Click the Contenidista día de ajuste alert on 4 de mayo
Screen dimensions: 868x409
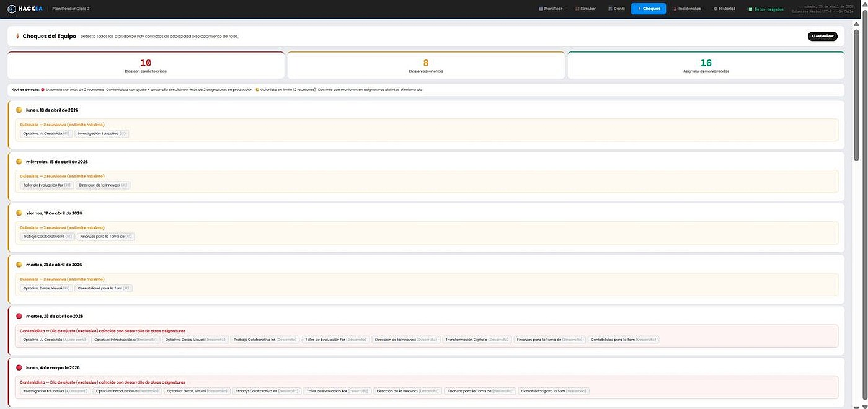pos(102,382)
